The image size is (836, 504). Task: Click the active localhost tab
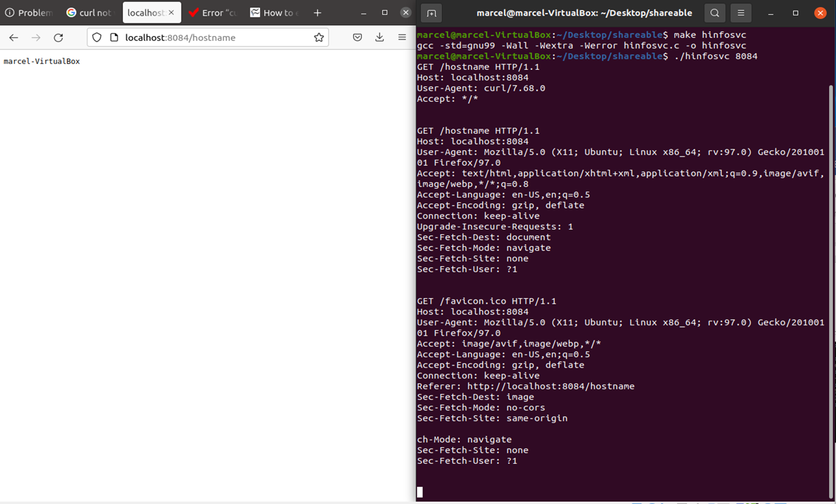point(145,12)
